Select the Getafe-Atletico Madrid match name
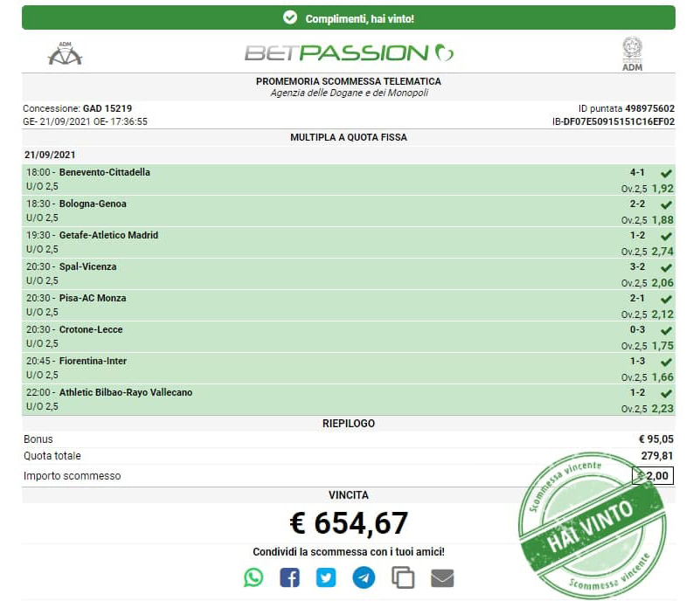The width and height of the screenshot is (700, 608). tap(108, 235)
